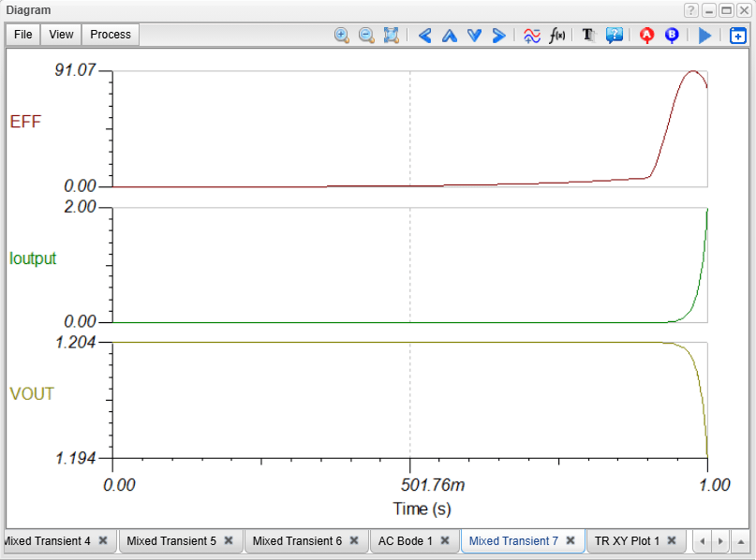The height and width of the screenshot is (560, 756).
Task: Enable blue cursor B
Action: point(672,36)
